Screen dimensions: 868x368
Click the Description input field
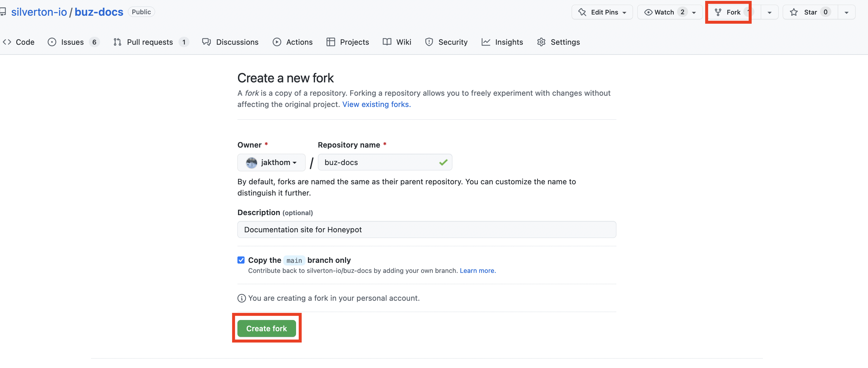pos(427,229)
